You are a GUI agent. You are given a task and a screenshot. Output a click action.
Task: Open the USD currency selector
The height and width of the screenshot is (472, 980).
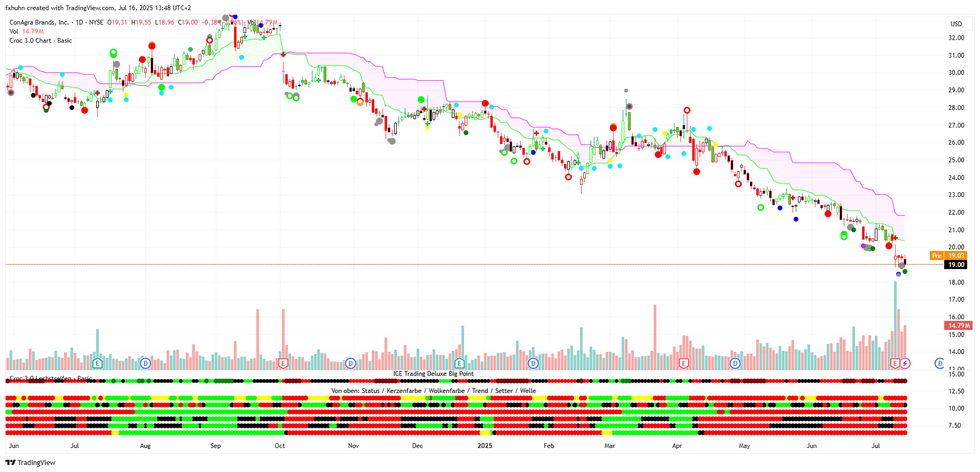point(956,23)
